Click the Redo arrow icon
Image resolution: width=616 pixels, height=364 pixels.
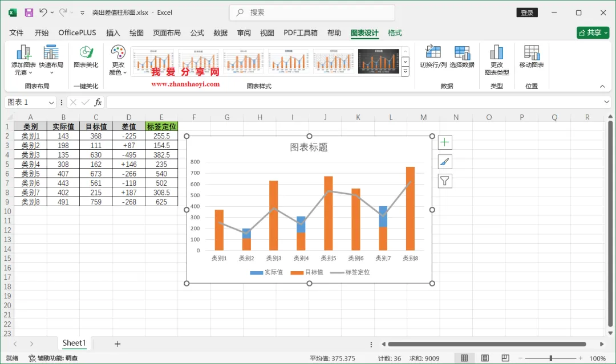pyautogui.click(x=63, y=13)
